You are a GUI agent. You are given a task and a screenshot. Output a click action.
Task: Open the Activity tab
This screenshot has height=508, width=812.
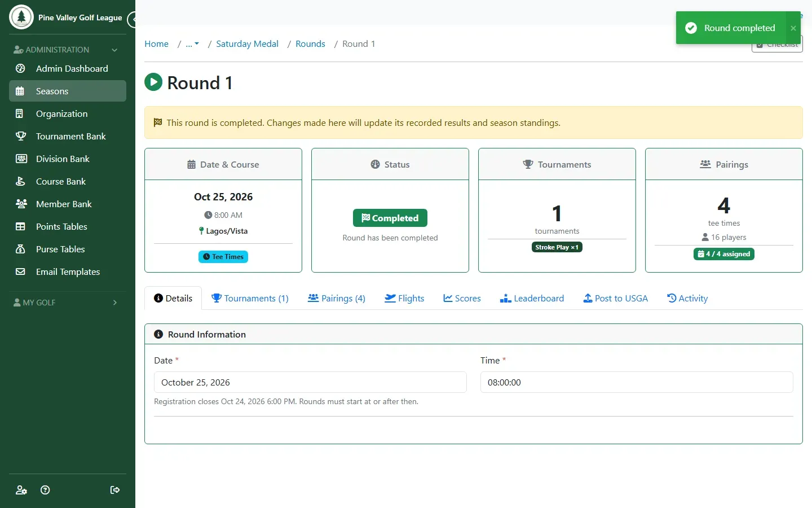click(x=687, y=298)
